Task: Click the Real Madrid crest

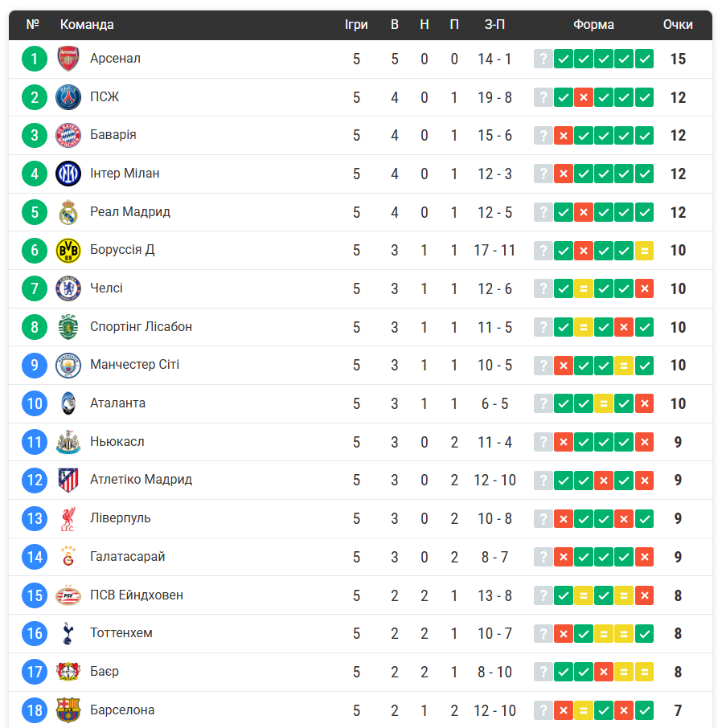Action: pyautogui.click(x=68, y=212)
